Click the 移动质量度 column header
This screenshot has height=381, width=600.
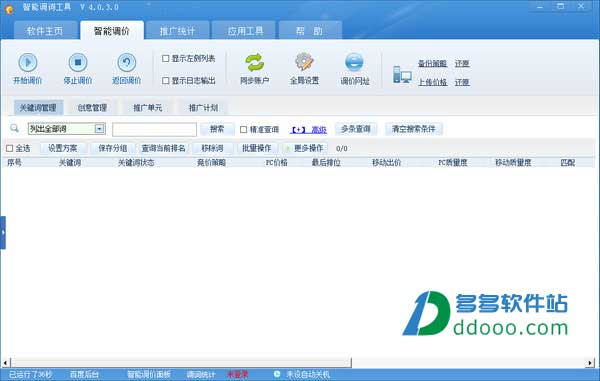pos(513,163)
